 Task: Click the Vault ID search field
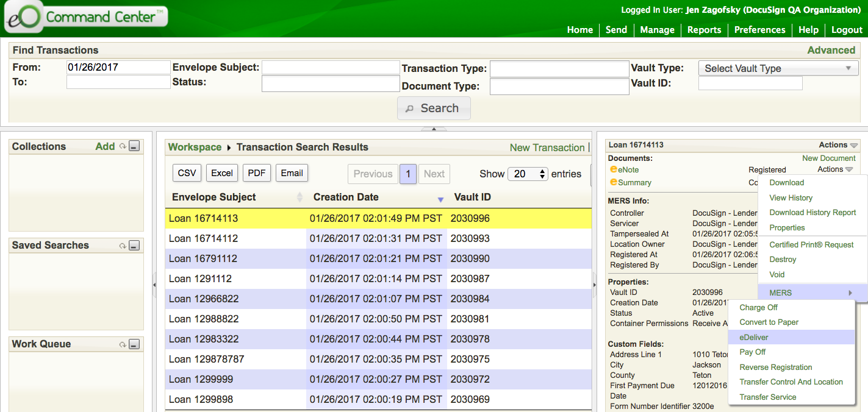point(750,83)
